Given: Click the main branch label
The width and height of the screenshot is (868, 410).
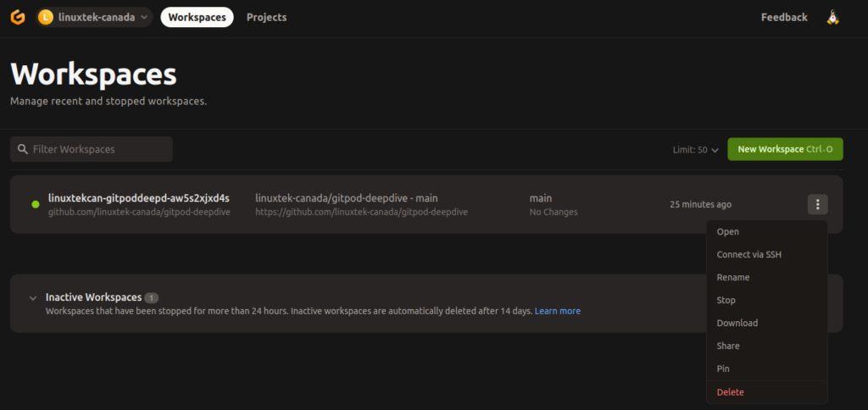Looking at the screenshot, I should (540, 198).
